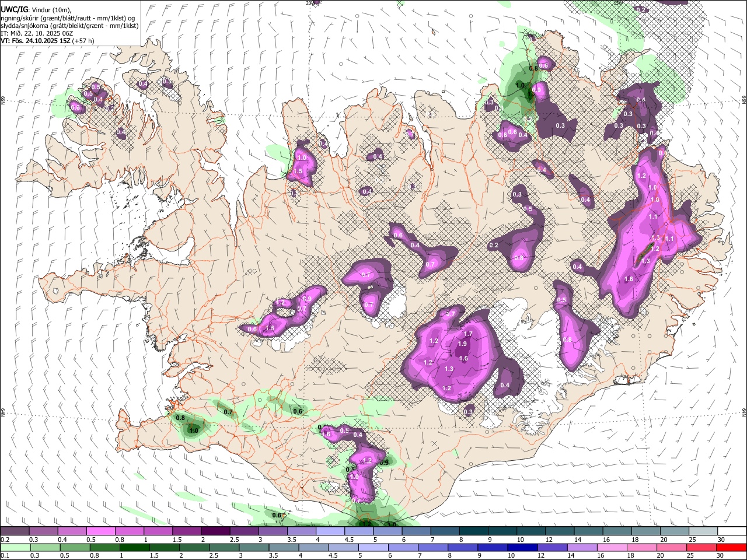The image size is (747, 560).
Task: Pick the lower-row pink swatch starting at 18
Action: pos(641,547)
